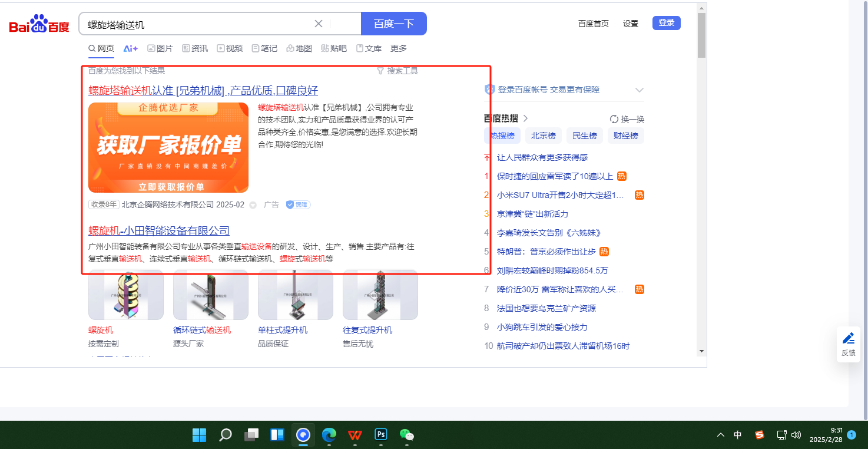
Task: Clear search text with the X icon
Action: pos(319,24)
